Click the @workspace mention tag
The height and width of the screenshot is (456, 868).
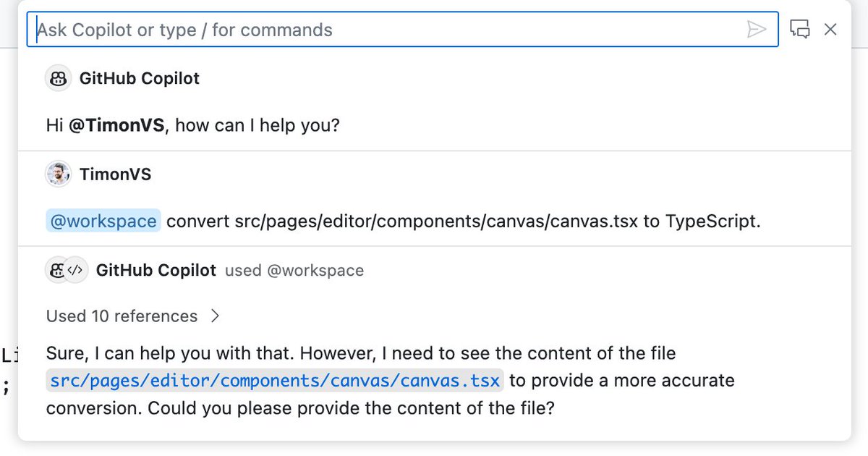coord(103,221)
